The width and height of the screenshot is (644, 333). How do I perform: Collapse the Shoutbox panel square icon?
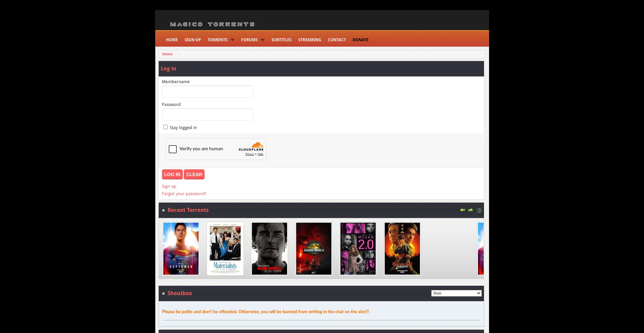[164, 293]
